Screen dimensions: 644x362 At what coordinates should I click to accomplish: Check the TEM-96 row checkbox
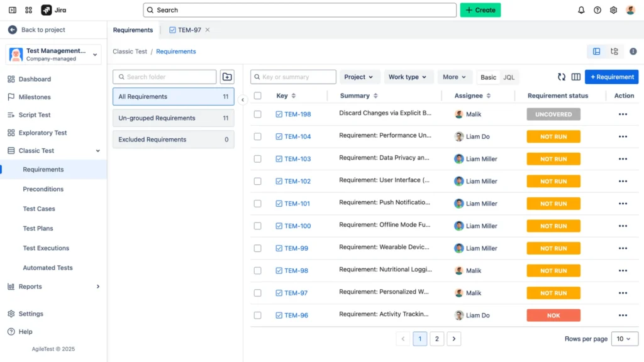[257, 315]
